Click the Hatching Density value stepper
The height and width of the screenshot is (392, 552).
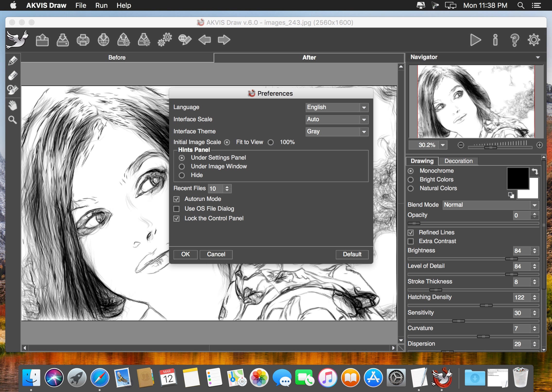tap(535, 298)
